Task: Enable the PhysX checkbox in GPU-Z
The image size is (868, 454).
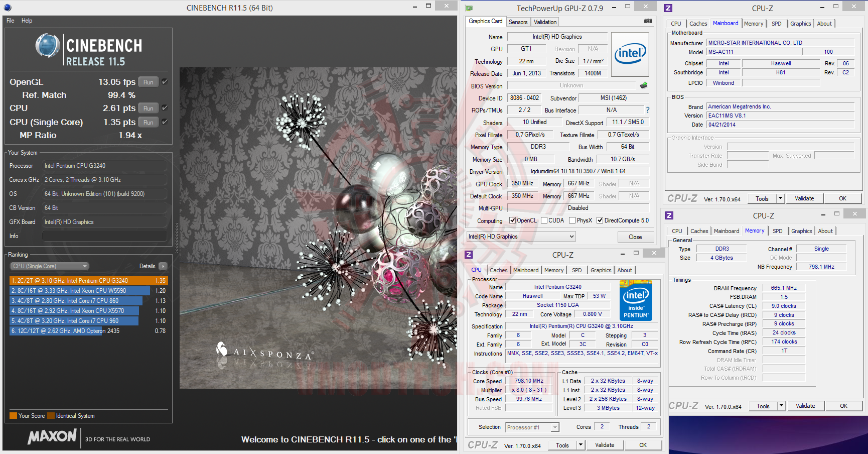Action: 572,220
